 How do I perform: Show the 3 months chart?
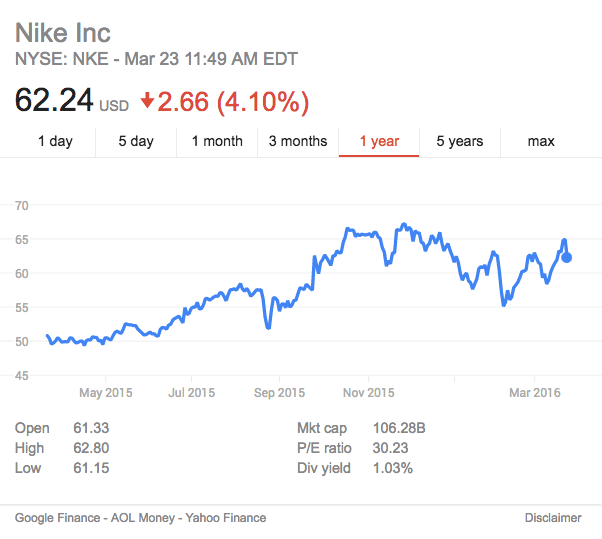[x=298, y=141]
